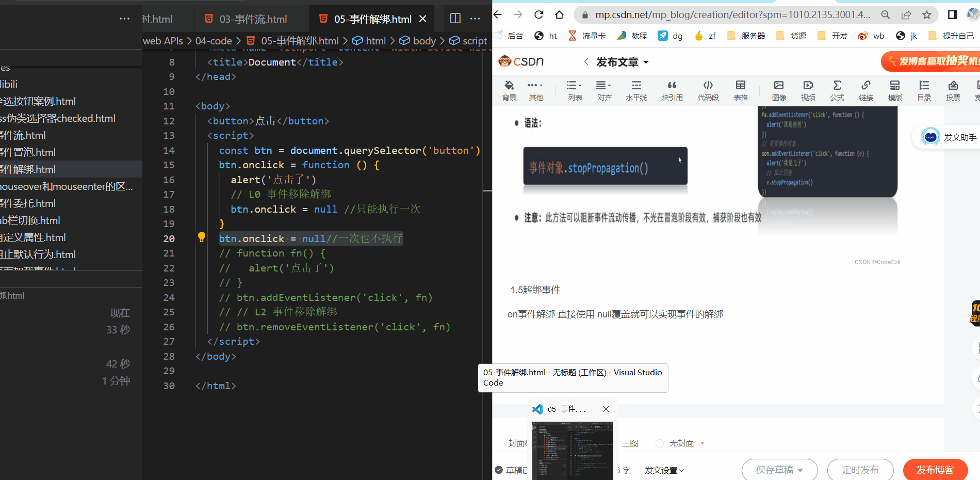Click the browser back arrow
The image size is (980, 480).
pos(498,14)
